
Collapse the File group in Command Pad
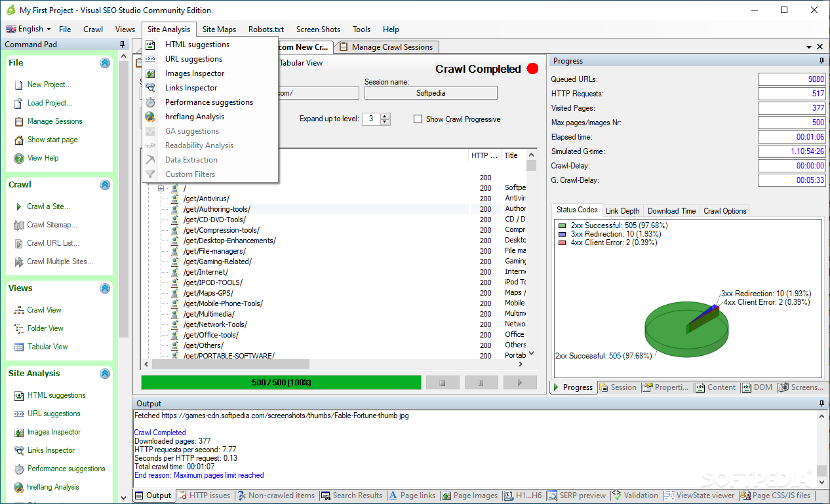pyautogui.click(x=105, y=63)
